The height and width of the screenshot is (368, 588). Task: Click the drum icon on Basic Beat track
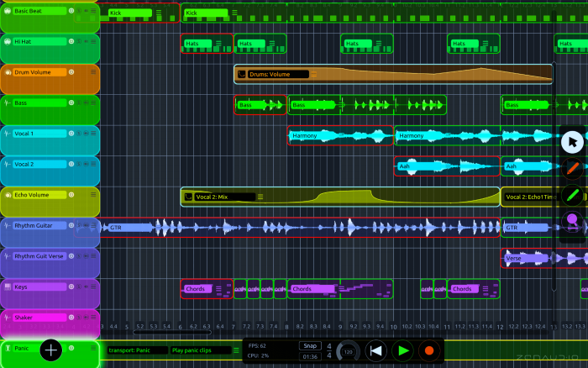coord(8,11)
